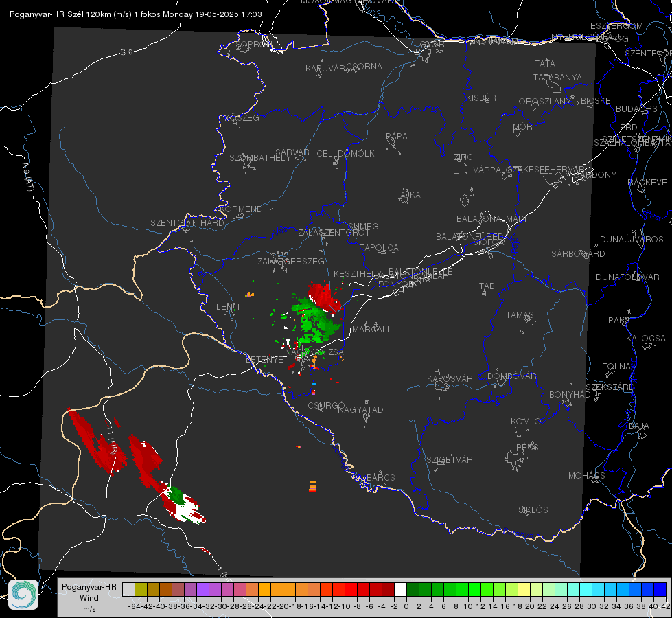The height and width of the screenshot is (618, 672).
Task: Select the SUMEG label
Action: coord(363,226)
